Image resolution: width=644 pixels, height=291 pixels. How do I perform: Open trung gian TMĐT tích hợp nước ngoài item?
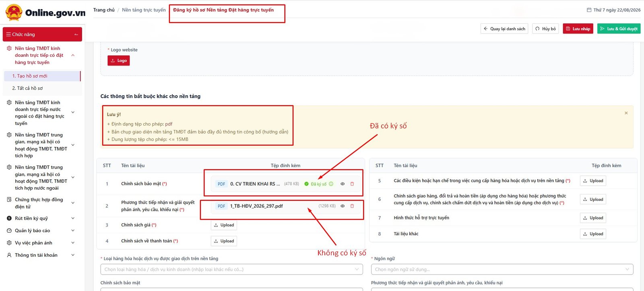click(x=41, y=177)
